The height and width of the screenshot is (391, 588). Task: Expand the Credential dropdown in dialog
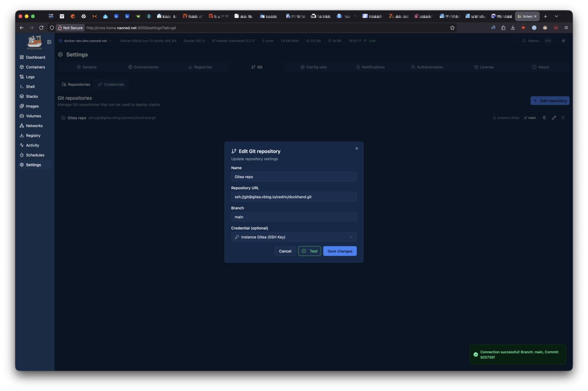point(294,237)
